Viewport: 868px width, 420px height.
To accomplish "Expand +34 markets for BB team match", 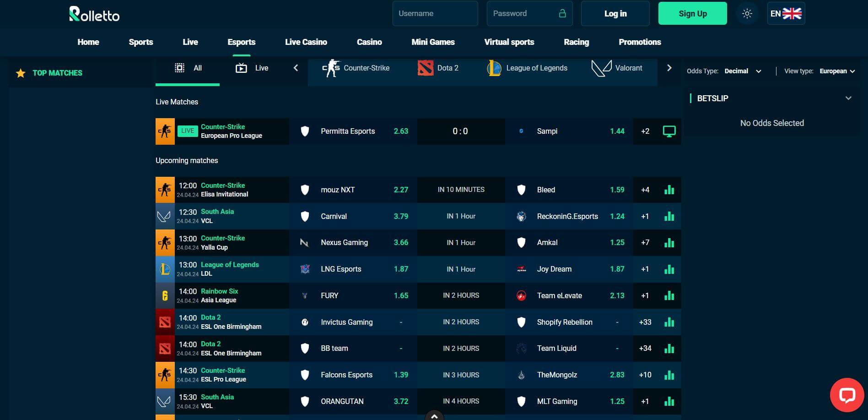I will click(645, 349).
